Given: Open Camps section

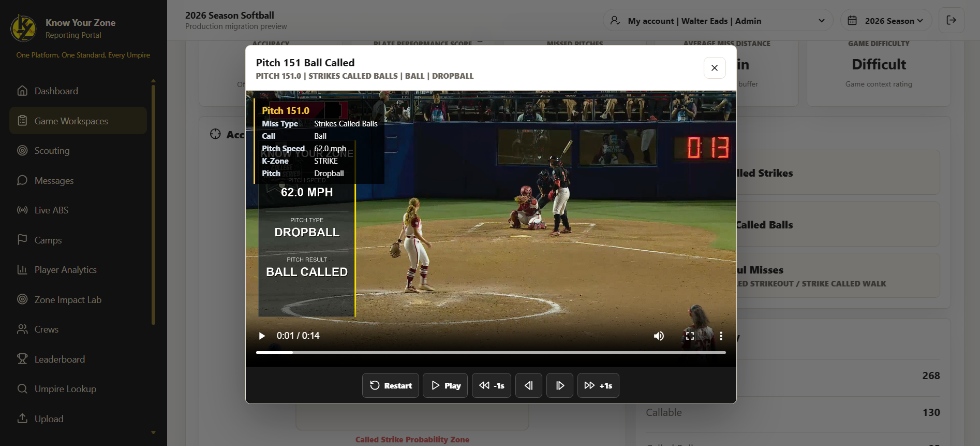Looking at the screenshot, I should pos(78,240).
